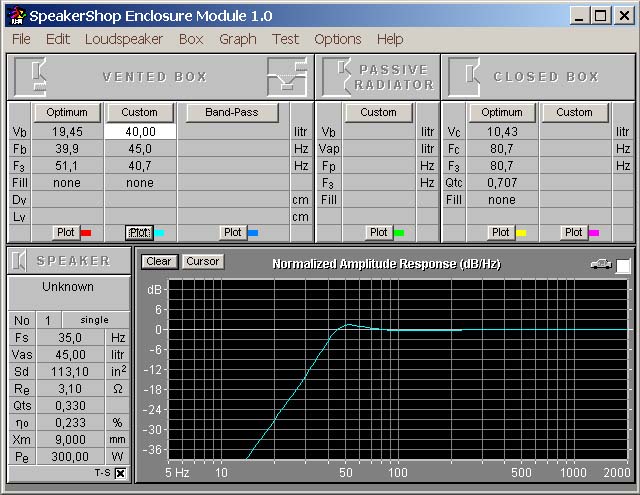The width and height of the screenshot is (640, 495).
Task: Click the optimum Fb value 39,9
Action: 67,149
